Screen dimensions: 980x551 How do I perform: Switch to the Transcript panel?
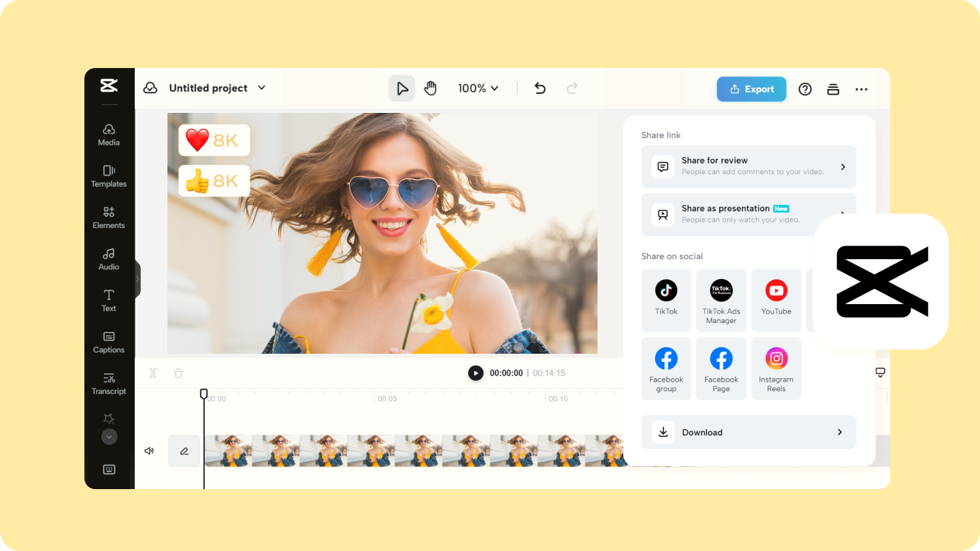[x=108, y=384]
